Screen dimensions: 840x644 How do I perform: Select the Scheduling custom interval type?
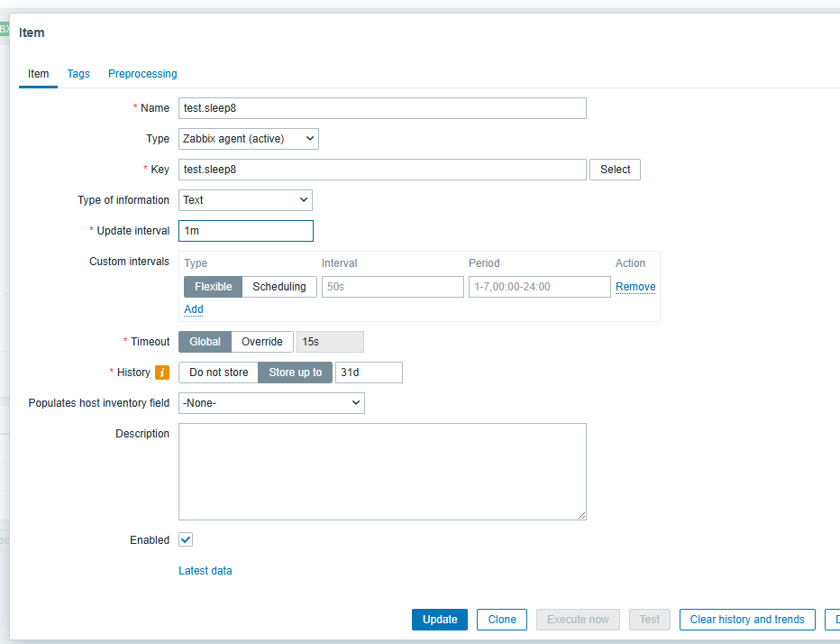tap(278, 287)
